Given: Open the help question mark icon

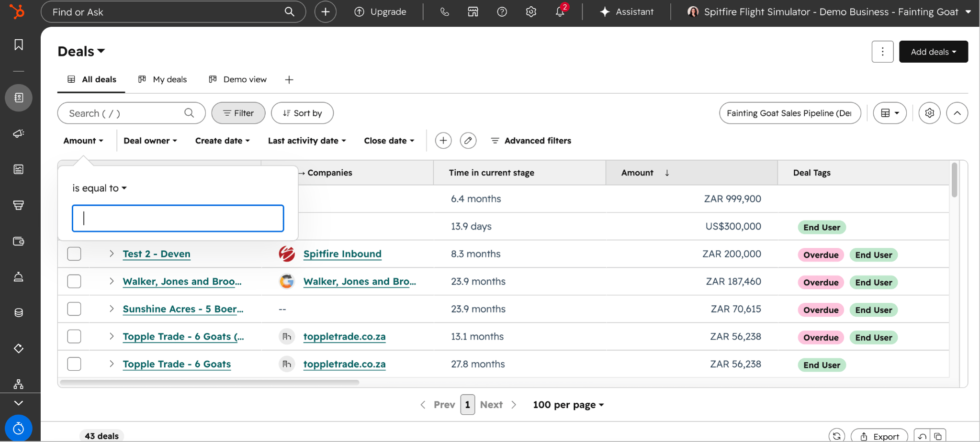Looking at the screenshot, I should tap(502, 11).
